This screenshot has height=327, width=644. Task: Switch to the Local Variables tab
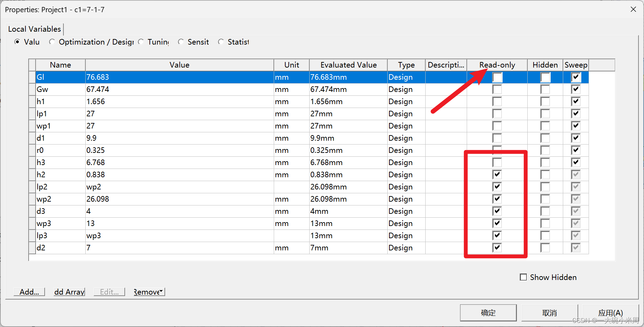(34, 29)
